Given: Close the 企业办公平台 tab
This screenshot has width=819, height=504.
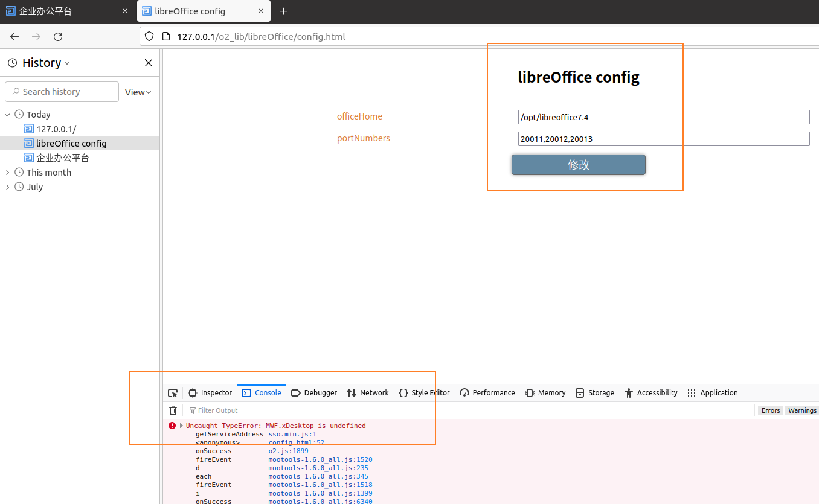Looking at the screenshot, I should click(x=125, y=11).
